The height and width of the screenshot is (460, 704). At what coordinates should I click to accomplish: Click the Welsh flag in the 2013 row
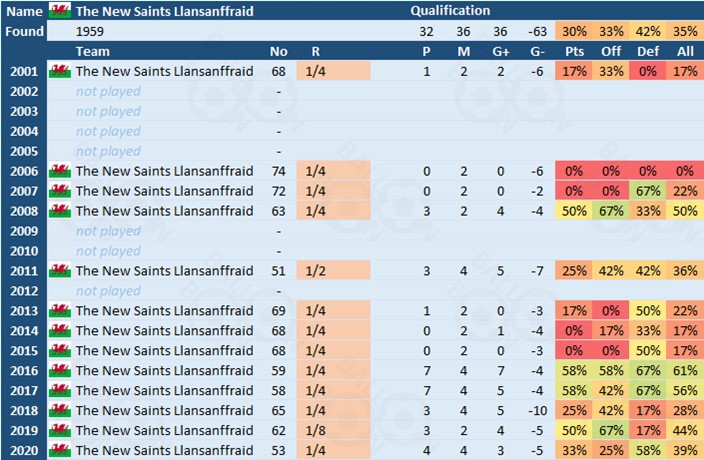click(x=60, y=311)
